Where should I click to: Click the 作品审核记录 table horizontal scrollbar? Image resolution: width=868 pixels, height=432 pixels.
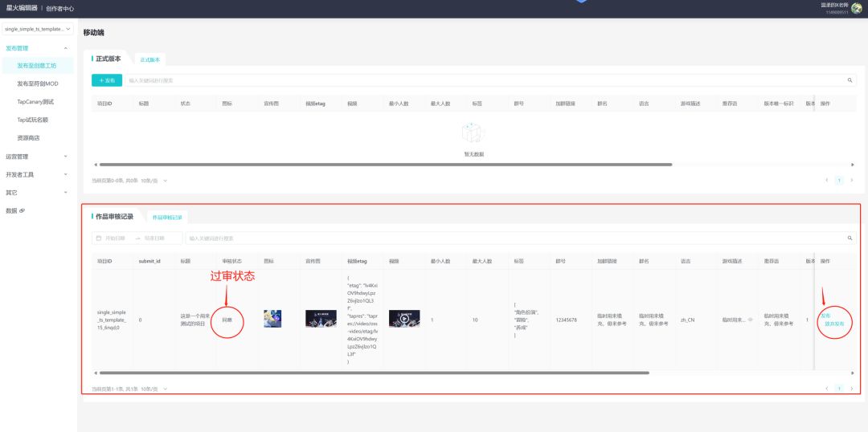coord(374,373)
